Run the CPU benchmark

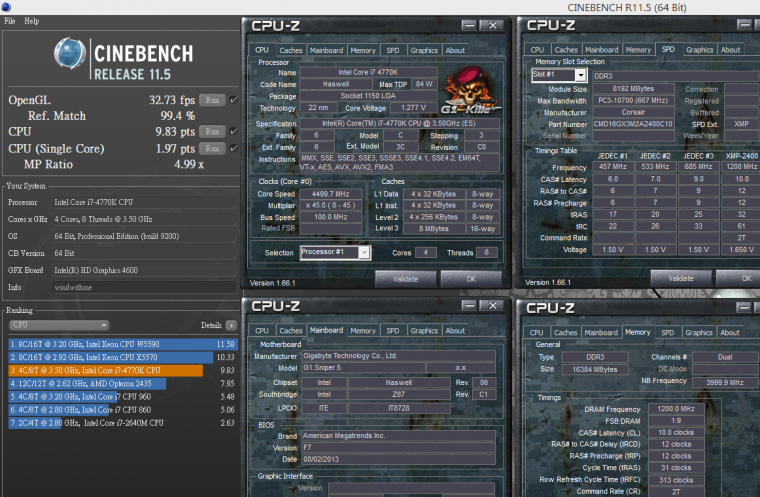212,131
